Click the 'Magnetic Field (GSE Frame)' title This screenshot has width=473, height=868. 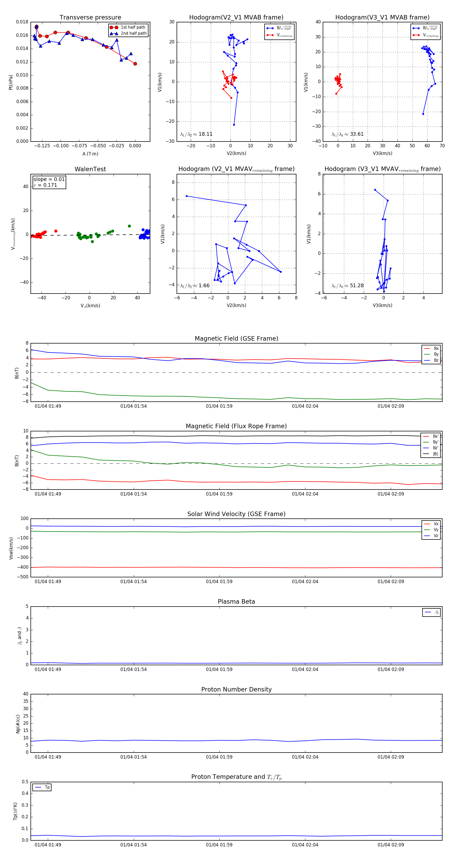(x=236, y=339)
